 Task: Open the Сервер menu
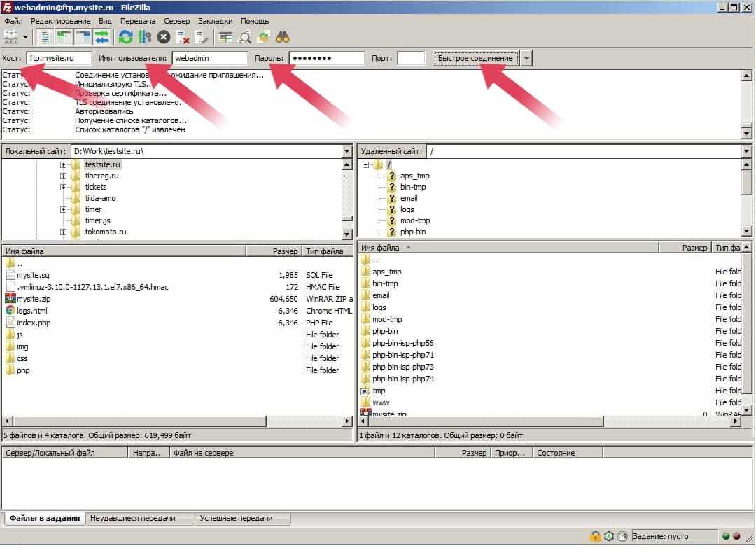tap(177, 21)
